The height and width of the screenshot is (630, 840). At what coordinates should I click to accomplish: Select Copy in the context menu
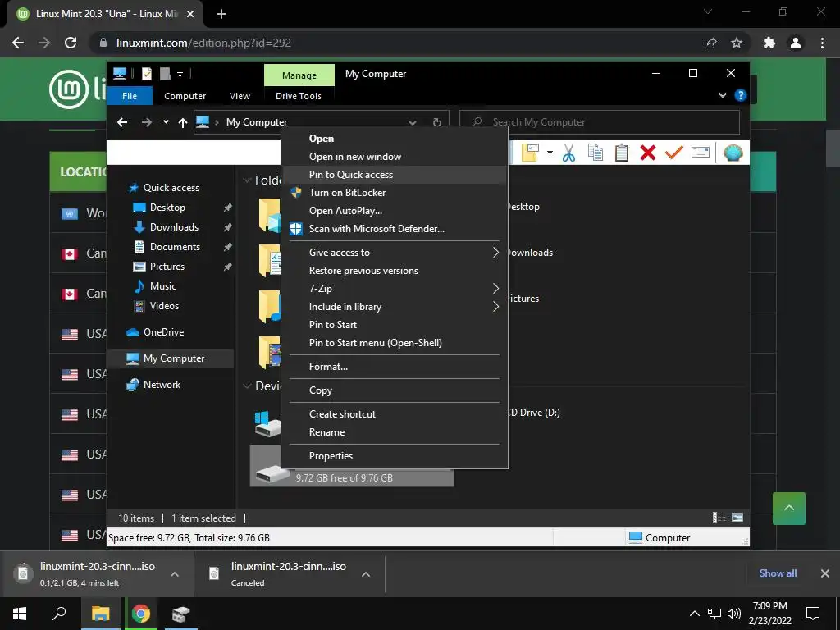coord(394,390)
